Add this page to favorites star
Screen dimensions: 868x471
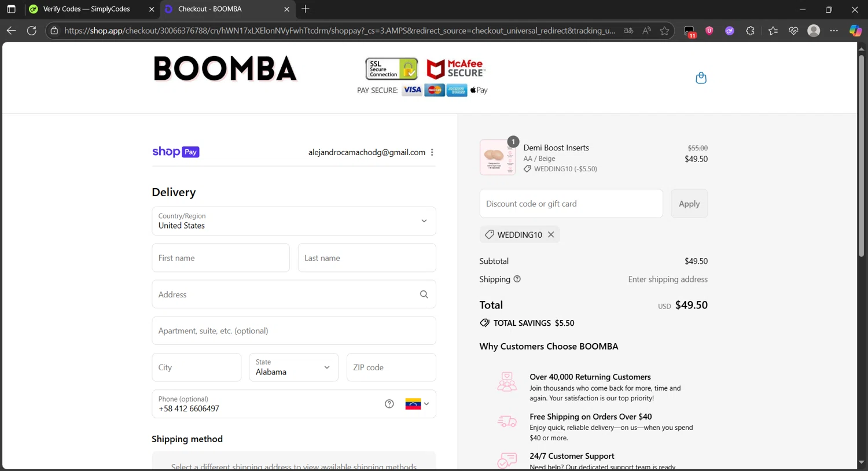[664, 31]
